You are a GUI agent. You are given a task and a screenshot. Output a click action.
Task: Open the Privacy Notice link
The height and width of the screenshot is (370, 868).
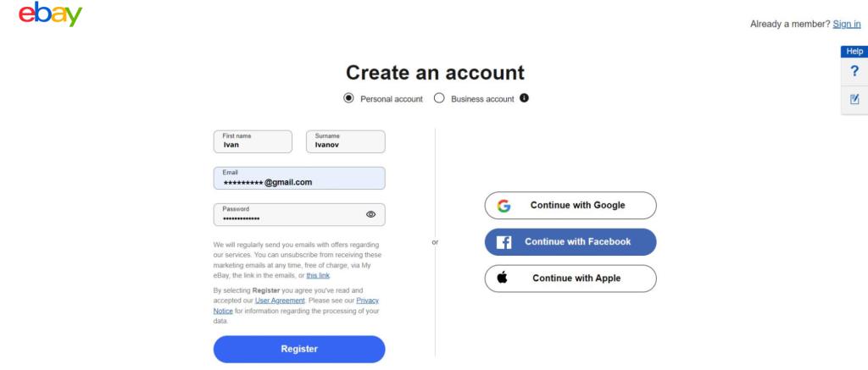tap(296, 306)
